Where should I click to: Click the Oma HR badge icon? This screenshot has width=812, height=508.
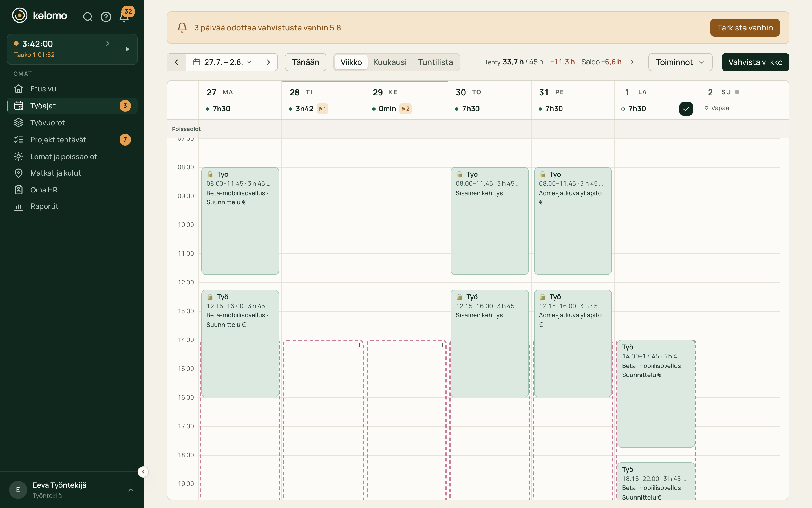[x=19, y=190]
